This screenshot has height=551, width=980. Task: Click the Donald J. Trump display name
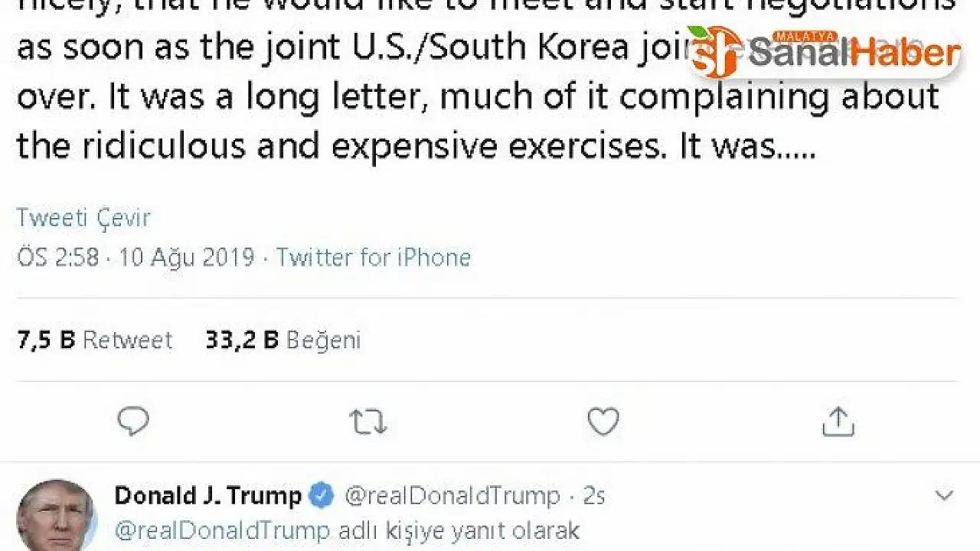tap(207, 496)
